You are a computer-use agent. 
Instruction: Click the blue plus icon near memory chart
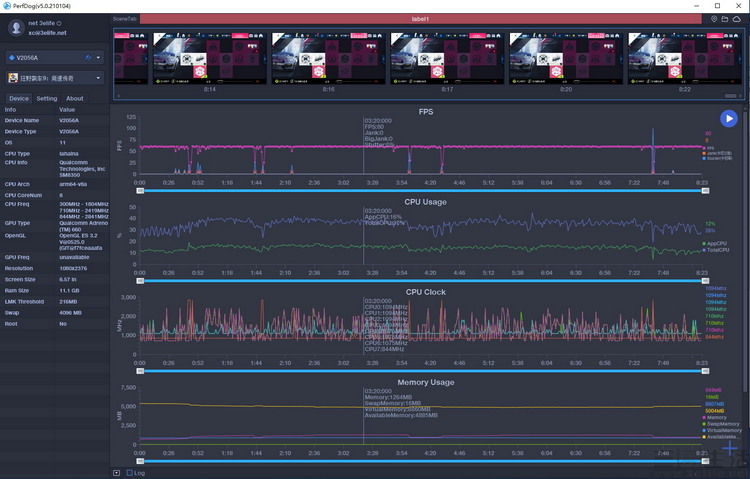click(730, 448)
